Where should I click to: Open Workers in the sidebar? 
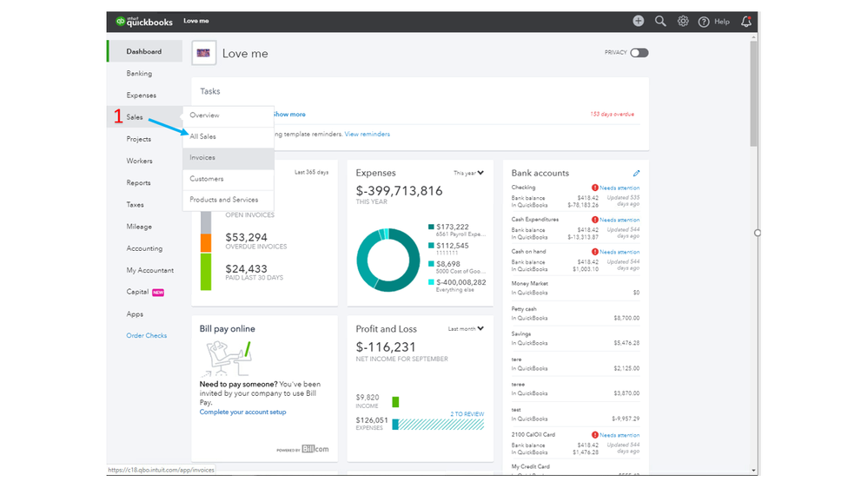point(144,161)
